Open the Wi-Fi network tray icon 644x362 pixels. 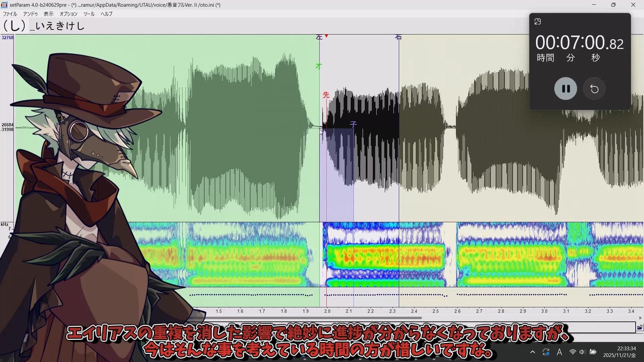(573, 352)
